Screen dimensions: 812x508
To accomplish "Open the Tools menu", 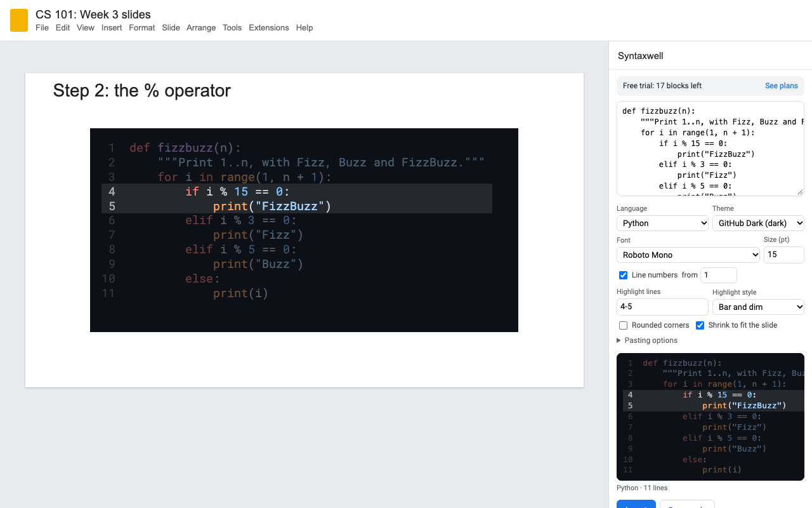I will 232,28.
